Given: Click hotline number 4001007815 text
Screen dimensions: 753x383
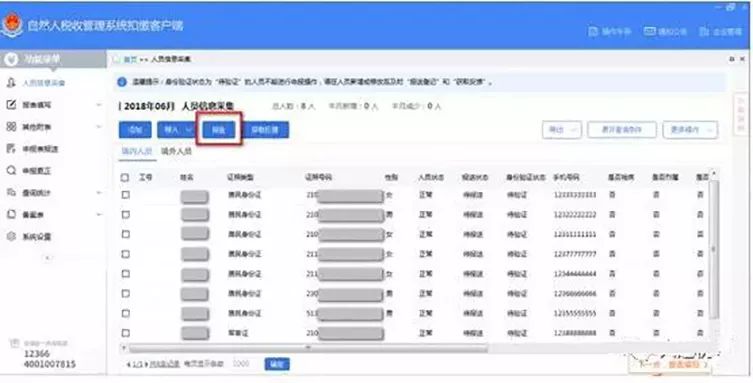Looking at the screenshot, I should [49, 364].
